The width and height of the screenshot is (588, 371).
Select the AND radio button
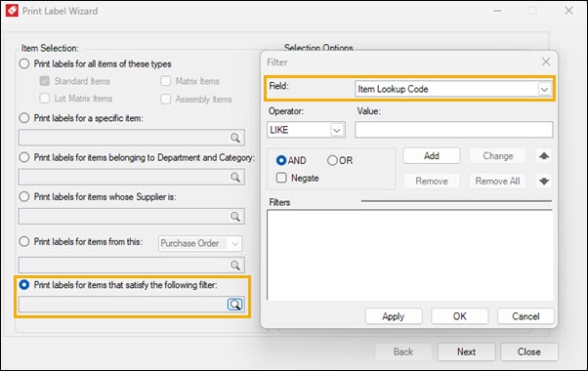tap(281, 160)
